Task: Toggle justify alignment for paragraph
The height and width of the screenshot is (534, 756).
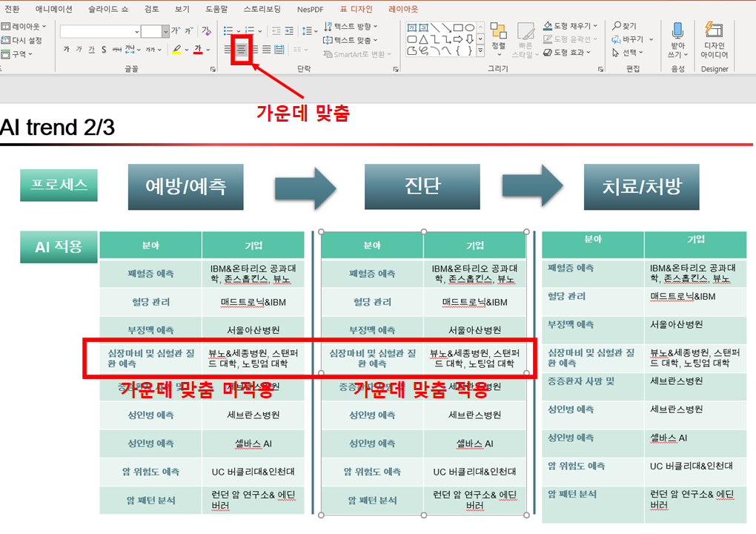Action: pyautogui.click(x=267, y=49)
